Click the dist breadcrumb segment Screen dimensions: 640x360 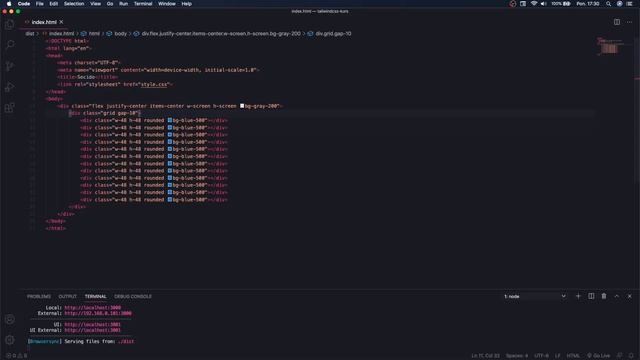click(30, 33)
